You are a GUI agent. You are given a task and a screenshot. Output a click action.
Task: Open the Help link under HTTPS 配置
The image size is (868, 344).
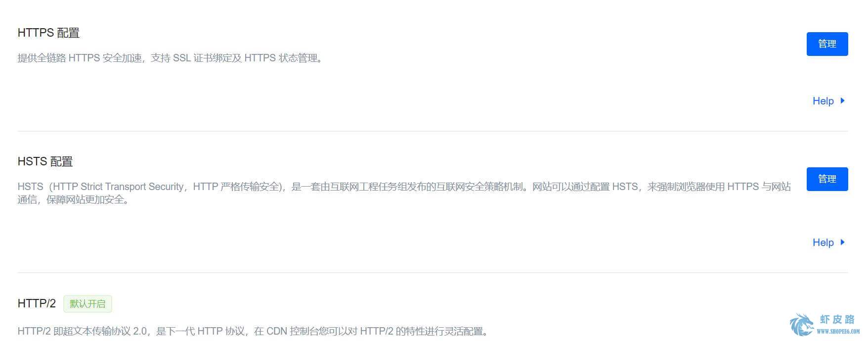click(823, 101)
